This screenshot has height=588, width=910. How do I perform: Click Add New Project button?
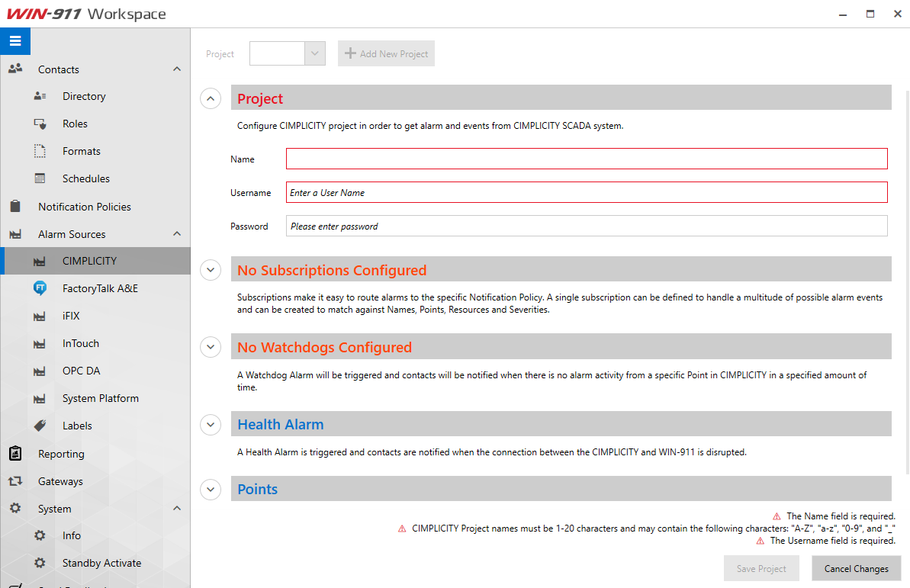[386, 53]
